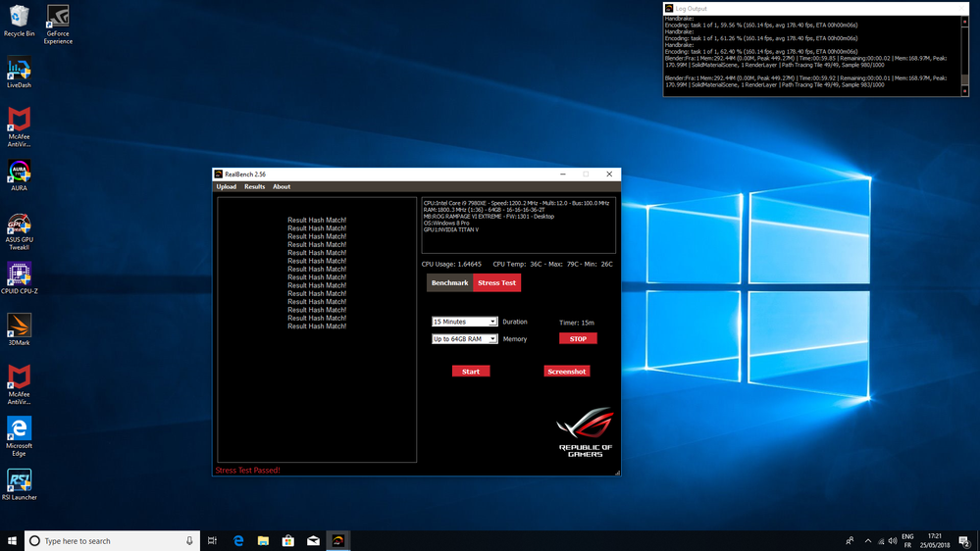Click the RealBench resize grip corner
Image resolution: width=980 pixels, height=551 pixels.
(617, 473)
